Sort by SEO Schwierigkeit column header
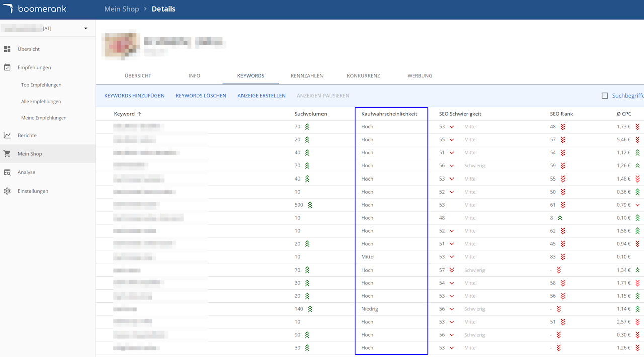The width and height of the screenshot is (644, 357). (460, 114)
